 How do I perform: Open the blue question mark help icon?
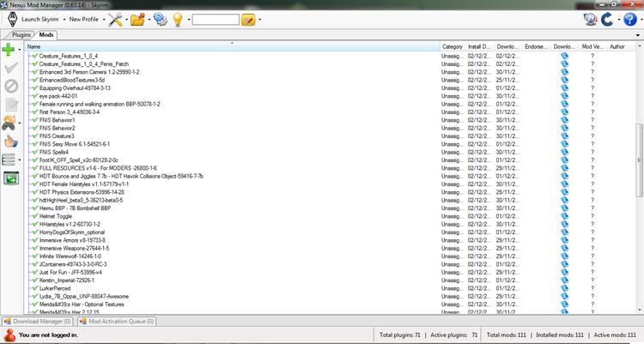(629, 19)
